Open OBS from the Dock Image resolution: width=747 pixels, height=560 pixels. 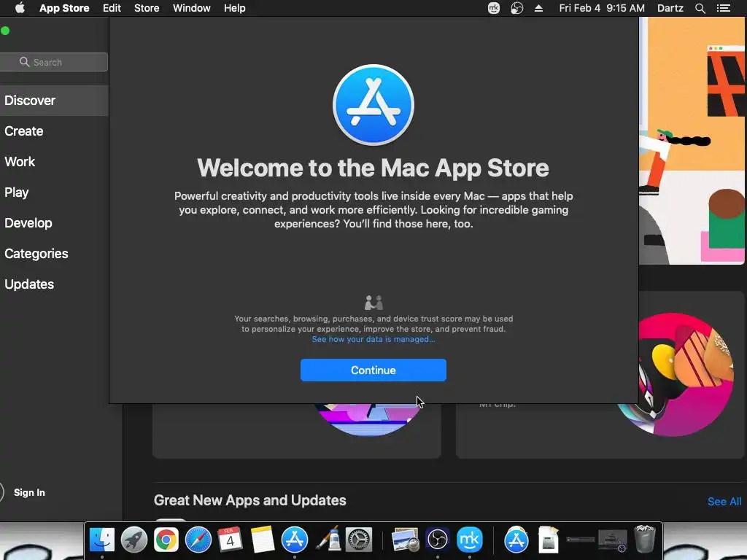[438, 540]
